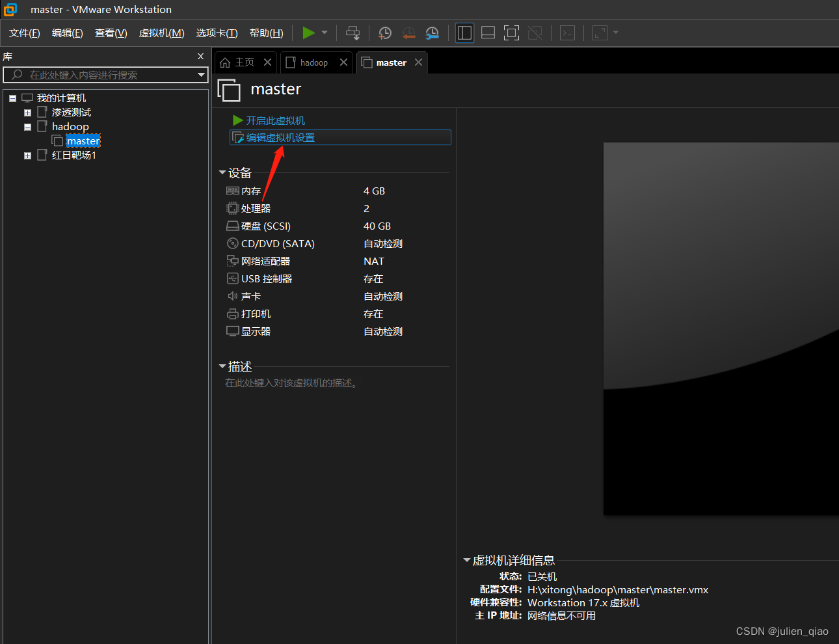839x644 pixels.
Task: Revert to snapshot toolbar icon
Action: (x=408, y=33)
